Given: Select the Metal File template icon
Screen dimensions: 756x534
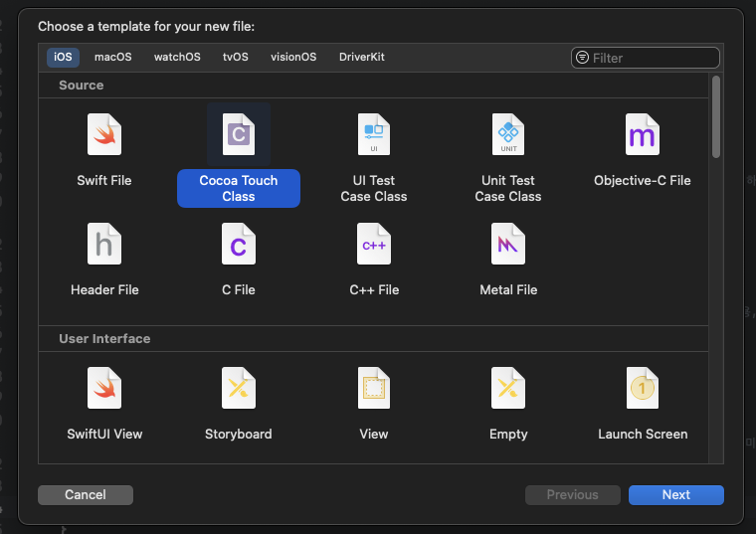Looking at the screenshot, I should [508, 244].
